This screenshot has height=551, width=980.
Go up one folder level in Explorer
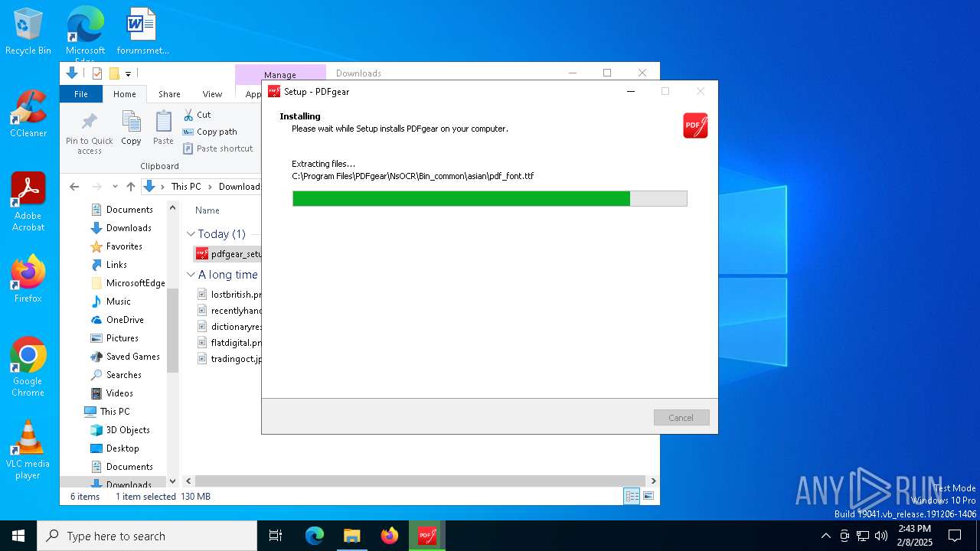pos(131,187)
